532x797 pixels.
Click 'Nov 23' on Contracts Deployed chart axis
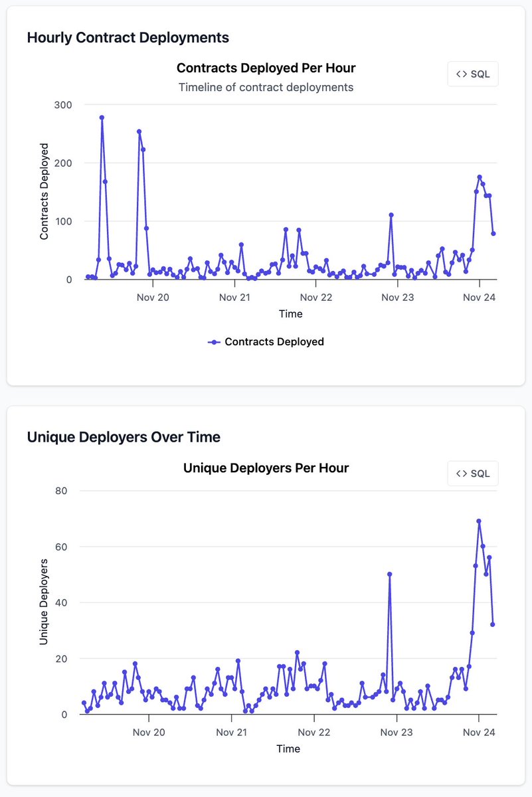[398, 297]
